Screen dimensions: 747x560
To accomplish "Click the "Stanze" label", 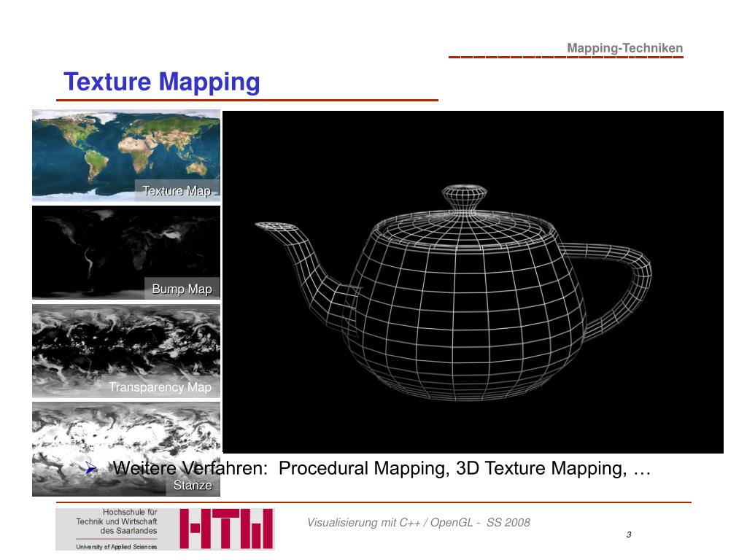I will pyautogui.click(x=193, y=486).
